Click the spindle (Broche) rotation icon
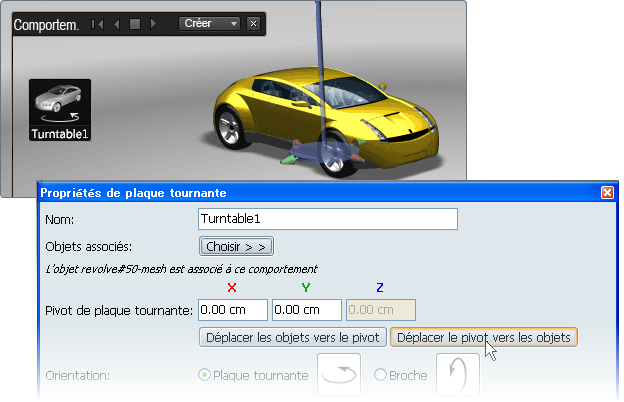This screenshot has width=624, height=402. click(x=458, y=375)
